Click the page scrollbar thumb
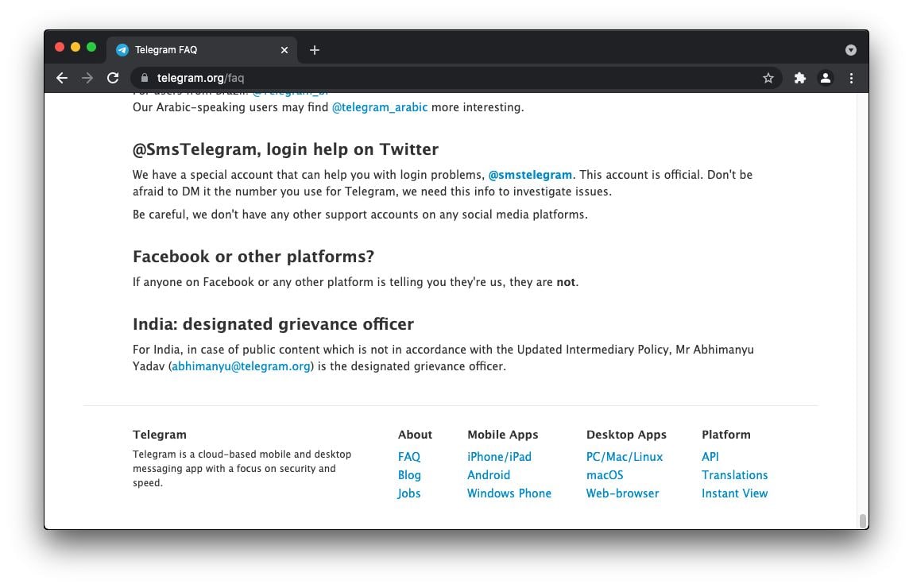913x588 pixels. coord(863,520)
